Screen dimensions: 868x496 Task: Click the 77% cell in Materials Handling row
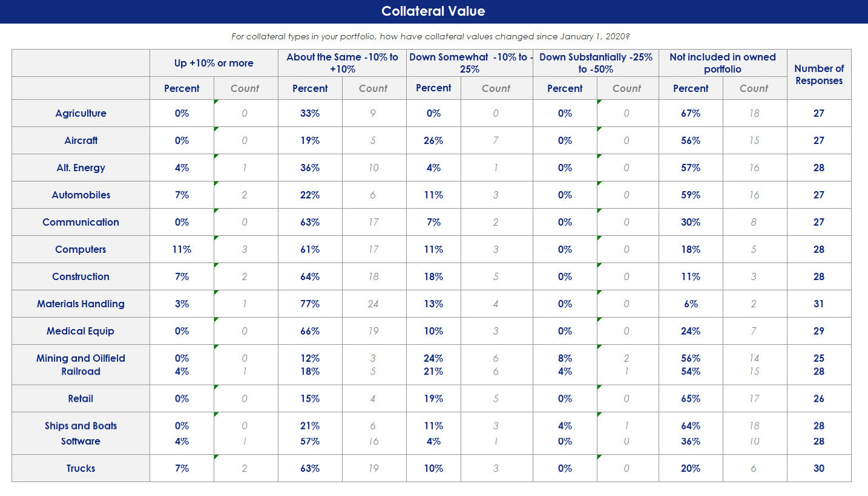point(310,304)
